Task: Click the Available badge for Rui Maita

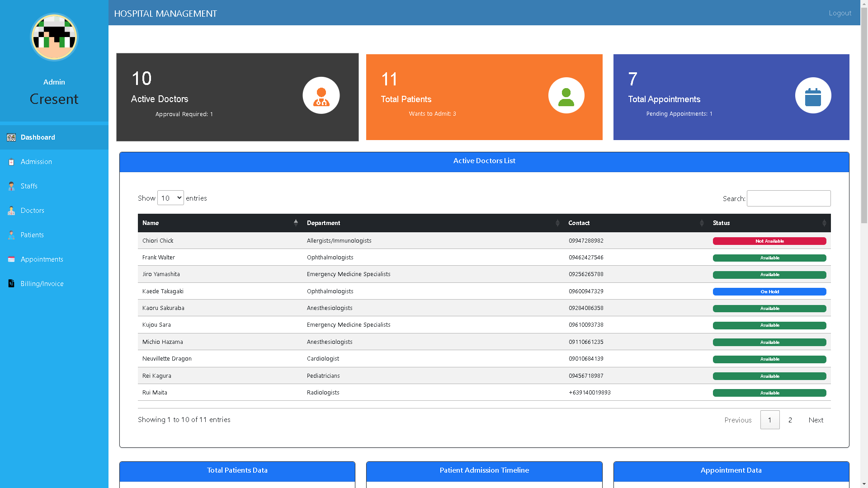Action: tap(769, 393)
